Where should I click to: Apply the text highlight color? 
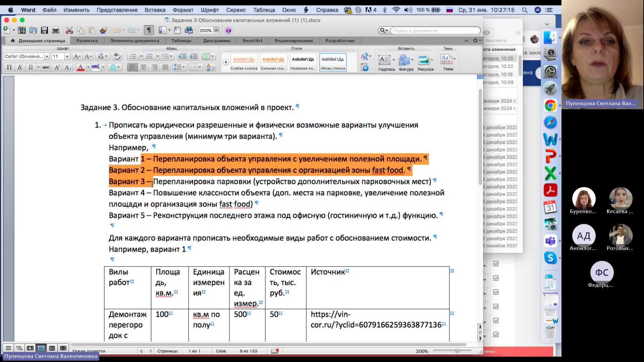pos(95,67)
